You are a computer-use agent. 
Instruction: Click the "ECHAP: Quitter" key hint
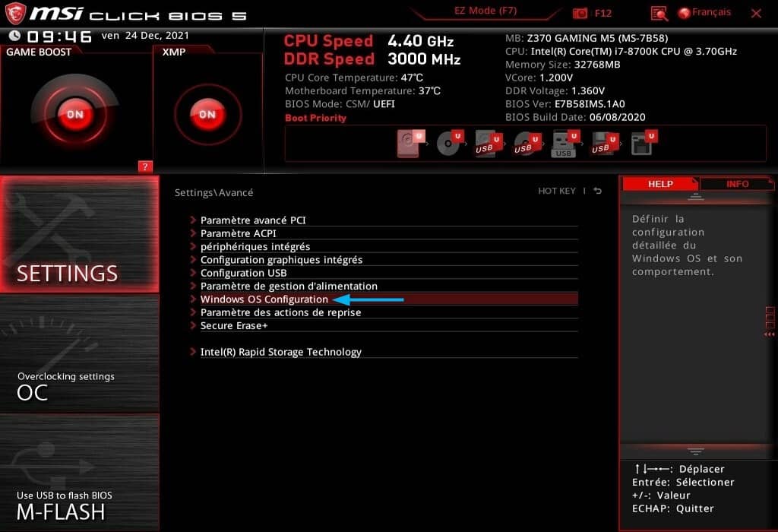click(673, 508)
